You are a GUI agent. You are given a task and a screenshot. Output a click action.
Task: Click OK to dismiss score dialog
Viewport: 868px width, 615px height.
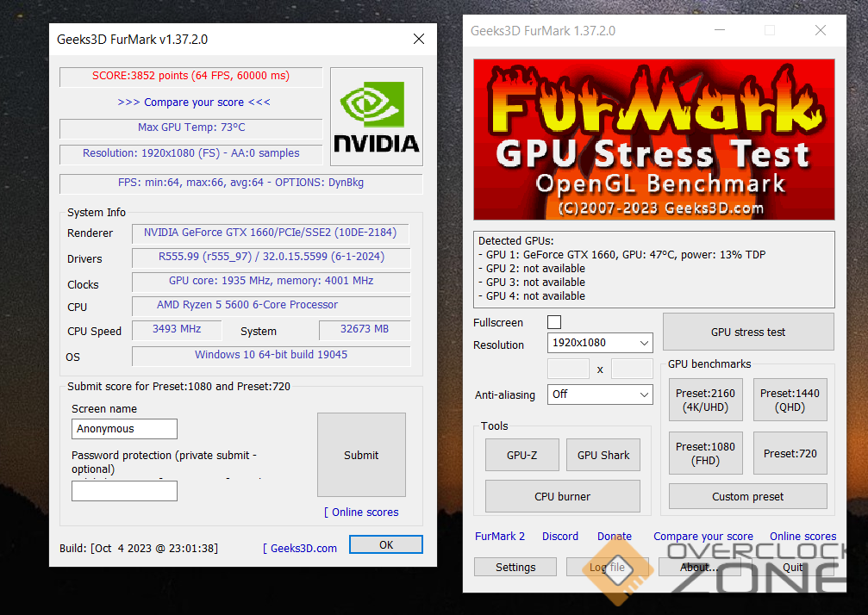[386, 544]
